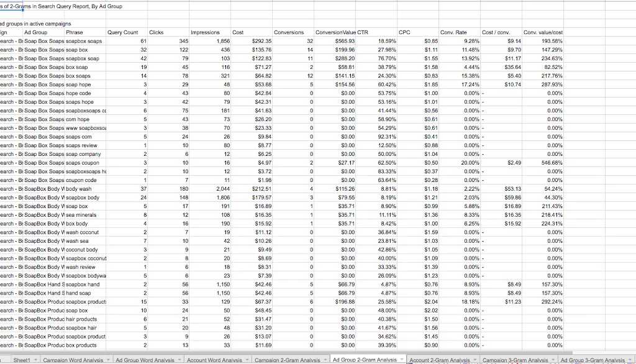Select the 'CPC' header cell

(418, 32)
